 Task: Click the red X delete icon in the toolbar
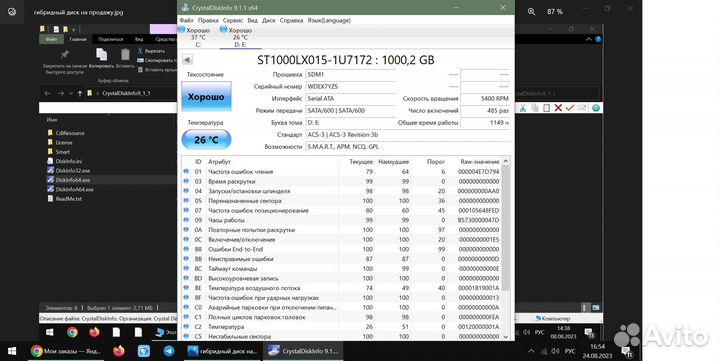pos(558,108)
